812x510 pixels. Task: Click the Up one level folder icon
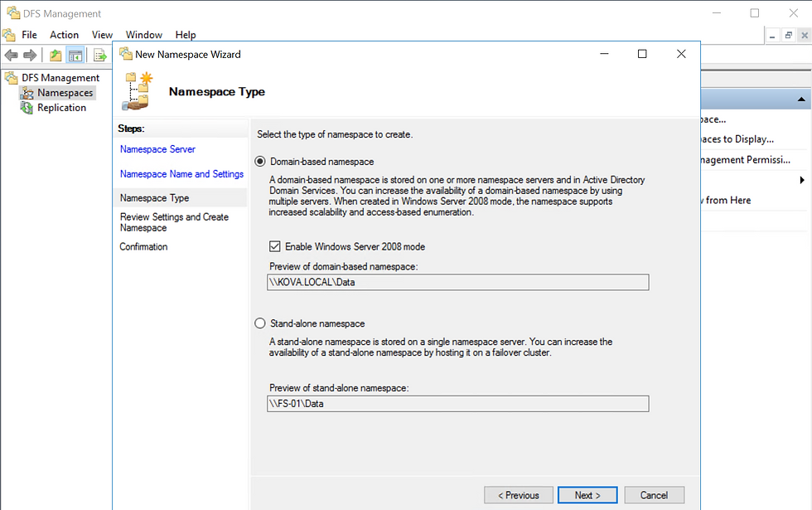[56, 55]
